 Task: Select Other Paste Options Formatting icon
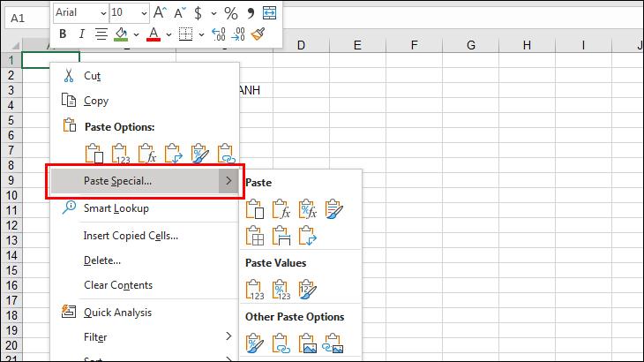click(x=255, y=343)
